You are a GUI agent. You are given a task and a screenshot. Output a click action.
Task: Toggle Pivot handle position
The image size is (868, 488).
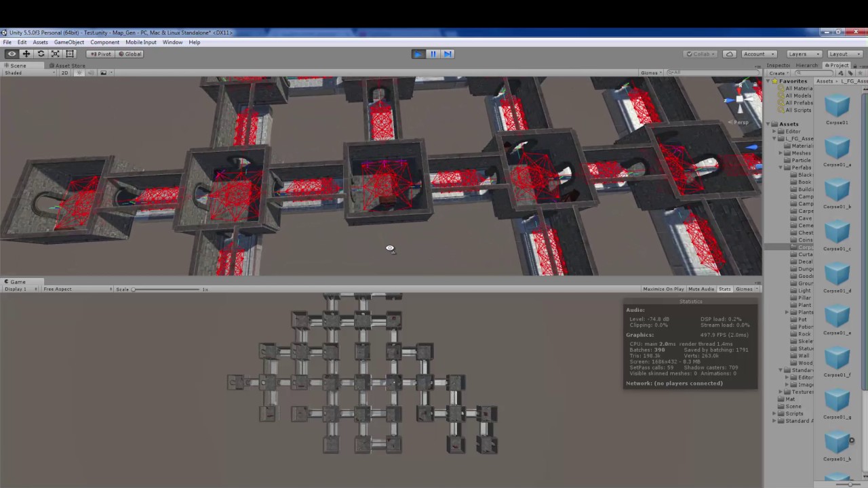(100, 54)
